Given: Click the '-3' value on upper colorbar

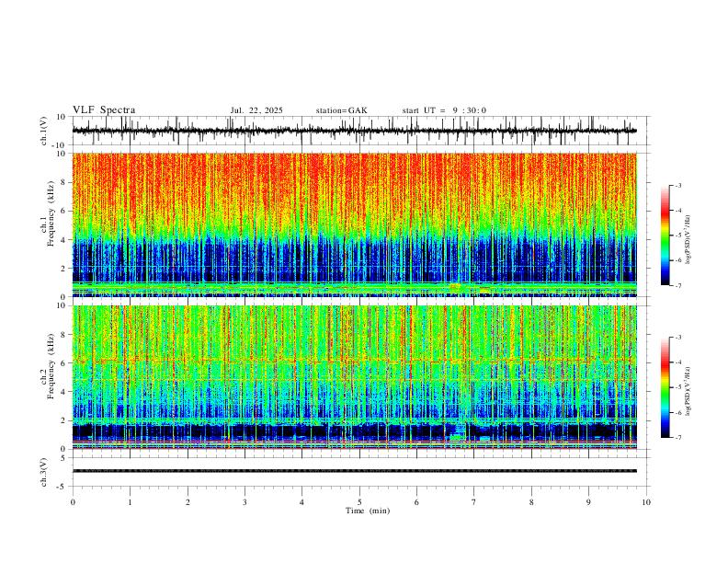Looking at the screenshot, I should 677,185.
